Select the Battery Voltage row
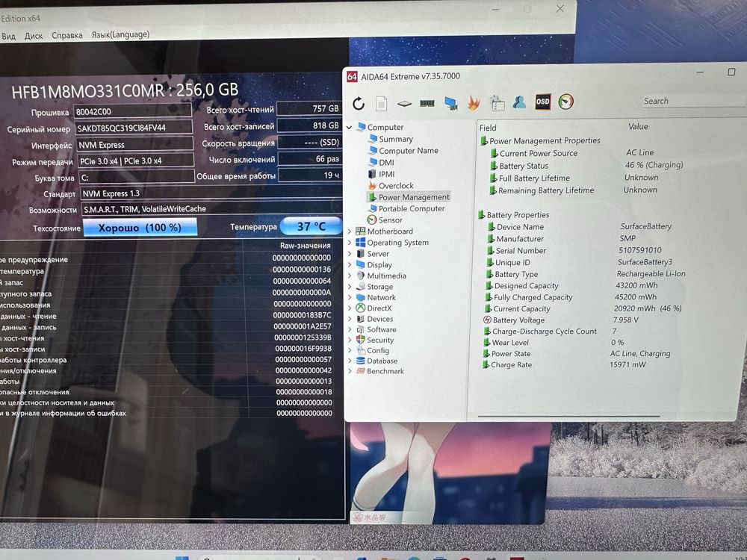 coord(561,320)
